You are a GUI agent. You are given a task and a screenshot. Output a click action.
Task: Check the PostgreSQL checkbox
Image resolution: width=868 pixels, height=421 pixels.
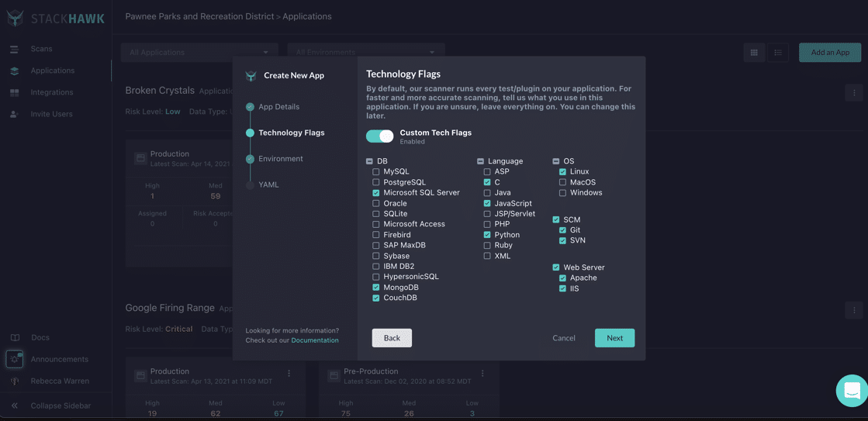coord(376,182)
